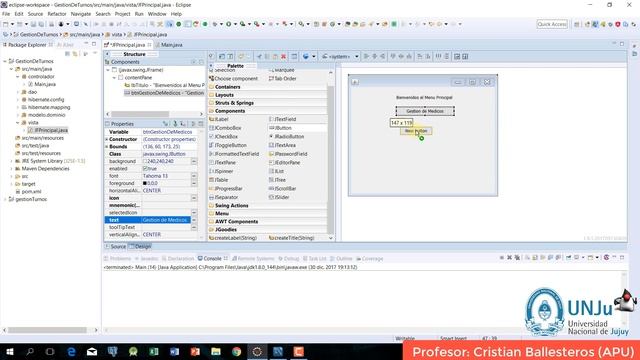Pick JComboBox from the palette
Screen dimensions: 640x360
tap(225, 128)
